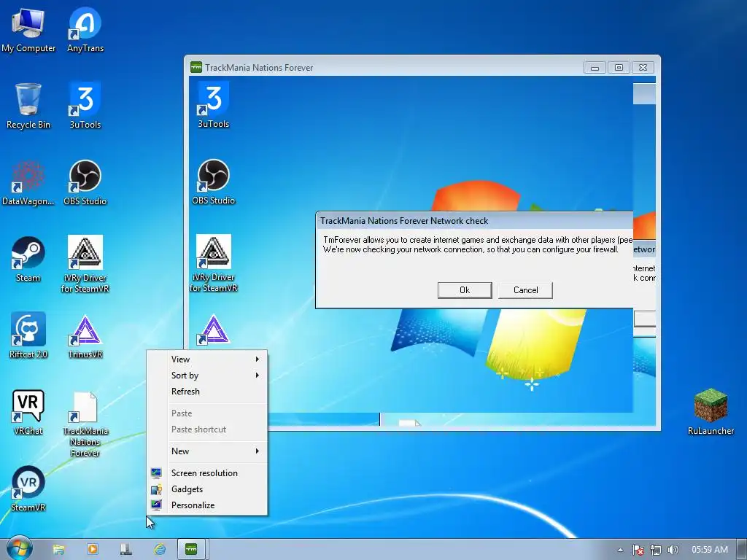Click the taskbar clock showing 05:59 AM
747x560 pixels.
coord(710,550)
